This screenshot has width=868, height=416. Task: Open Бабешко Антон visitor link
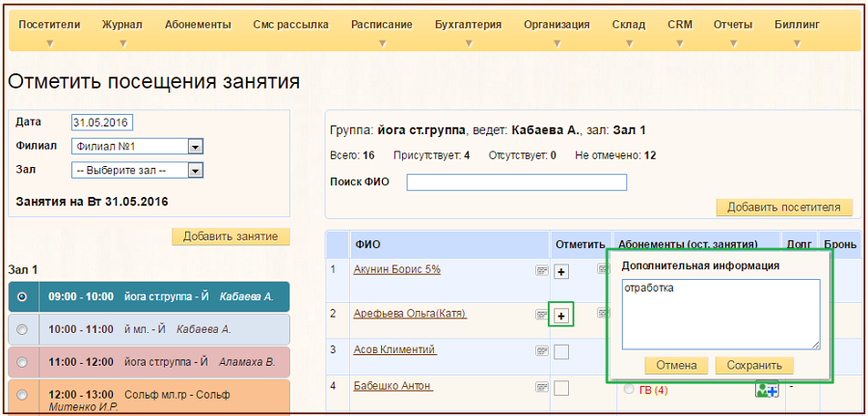[x=393, y=385]
